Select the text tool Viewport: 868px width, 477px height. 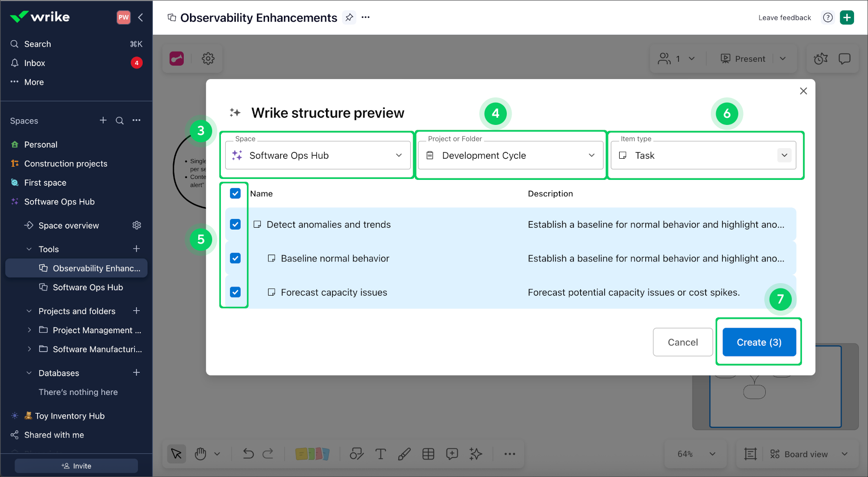[380, 454]
